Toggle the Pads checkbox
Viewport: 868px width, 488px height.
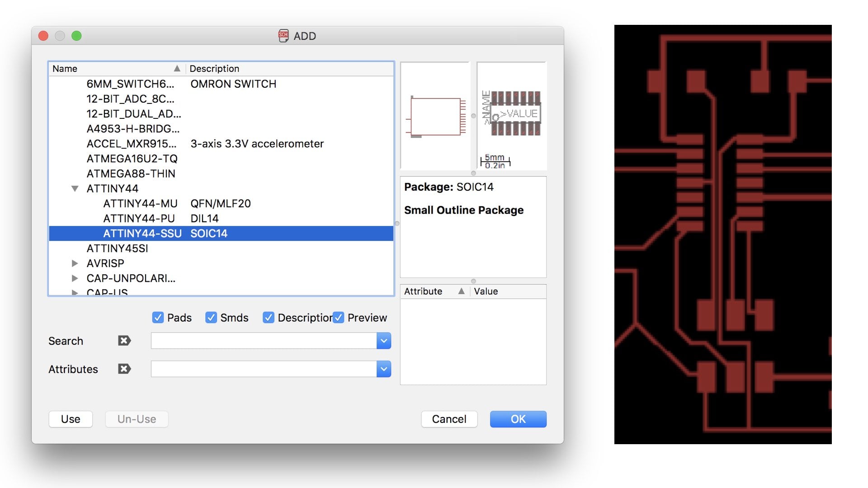pos(158,318)
